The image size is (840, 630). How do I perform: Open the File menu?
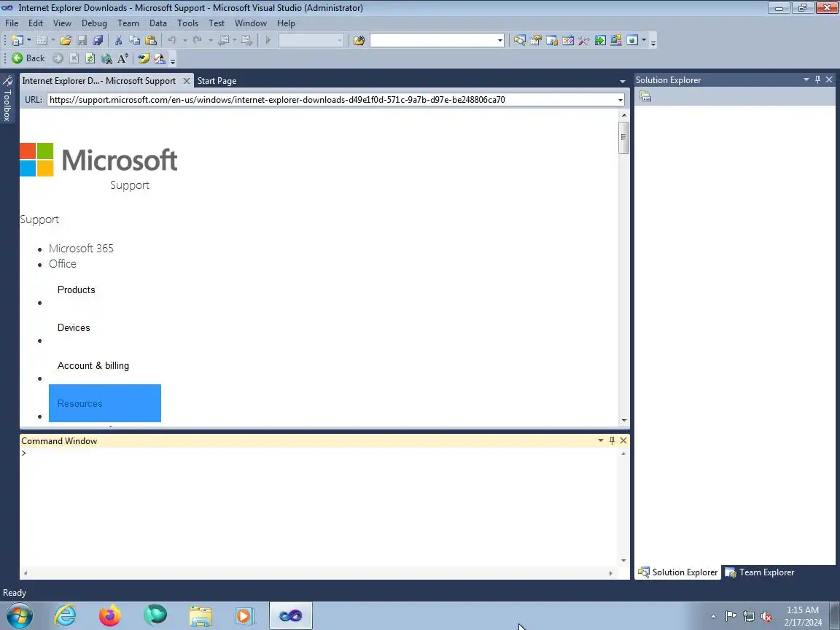coord(12,23)
